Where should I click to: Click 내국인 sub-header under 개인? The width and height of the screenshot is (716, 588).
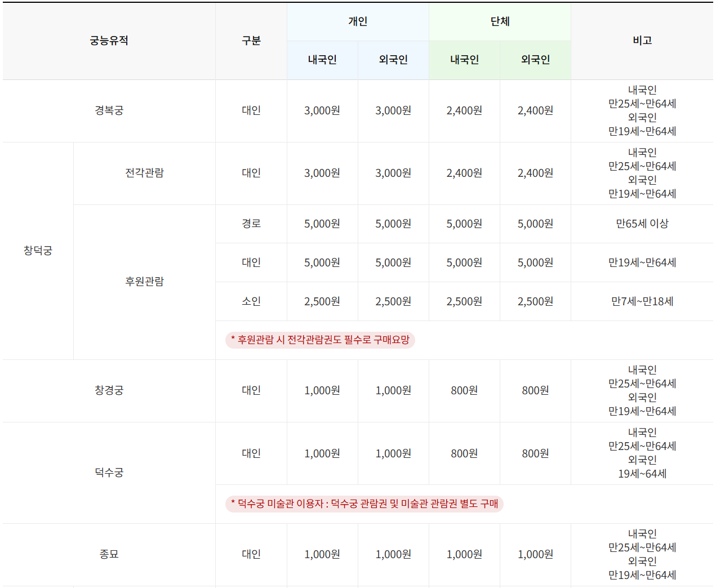322,60
